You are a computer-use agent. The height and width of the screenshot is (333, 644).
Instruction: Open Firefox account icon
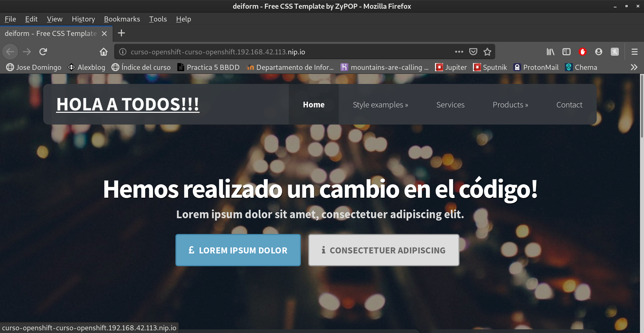click(599, 52)
